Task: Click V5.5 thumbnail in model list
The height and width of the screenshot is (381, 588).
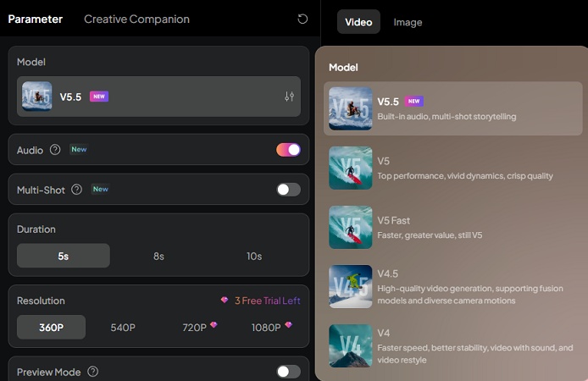Action: [x=351, y=108]
